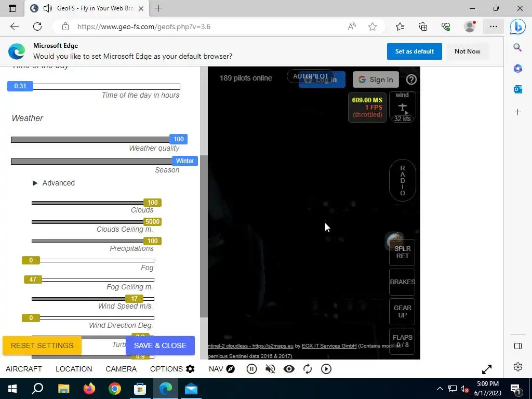
Task: Click the sidebar search icon
Action: click(x=518, y=47)
